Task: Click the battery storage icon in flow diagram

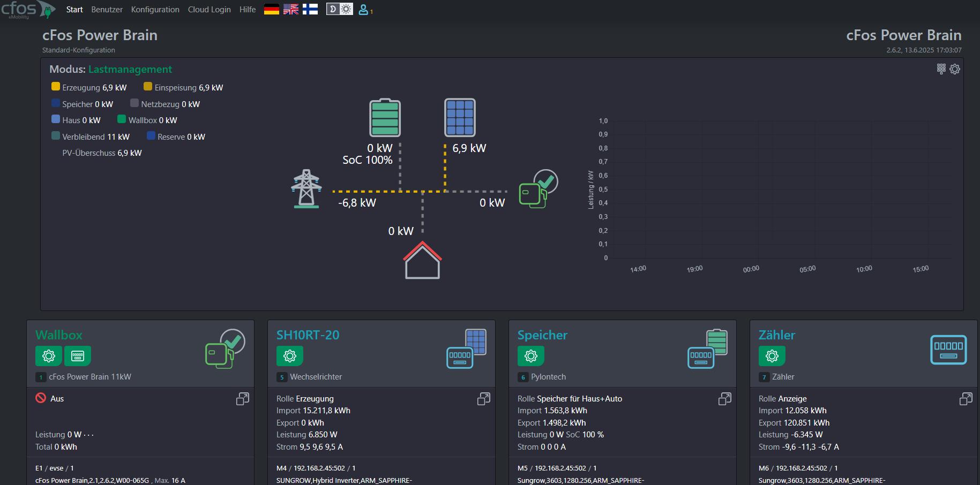Action: tap(385, 117)
